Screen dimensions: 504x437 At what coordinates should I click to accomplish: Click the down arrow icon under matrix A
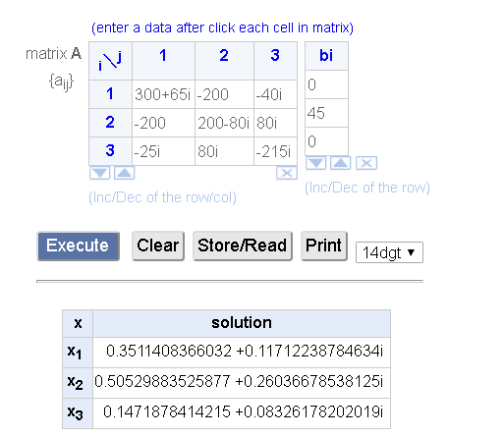click(x=99, y=173)
